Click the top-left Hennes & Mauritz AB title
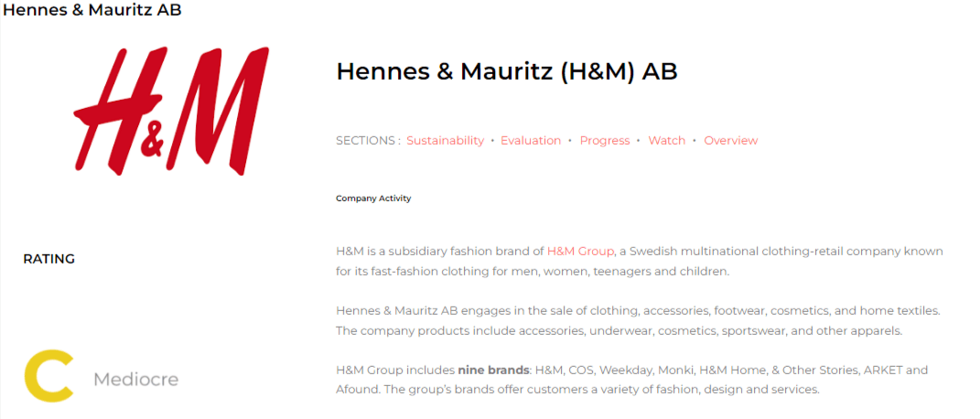Image resolution: width=980 pixels, height=419 pixels. point(92,10)
